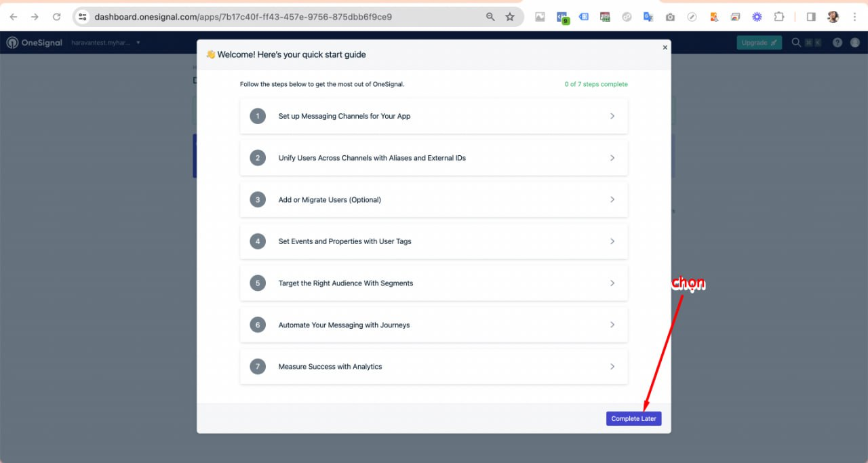
Task: Click the extension icon with green 9 badge
Action: coord(562,18)
